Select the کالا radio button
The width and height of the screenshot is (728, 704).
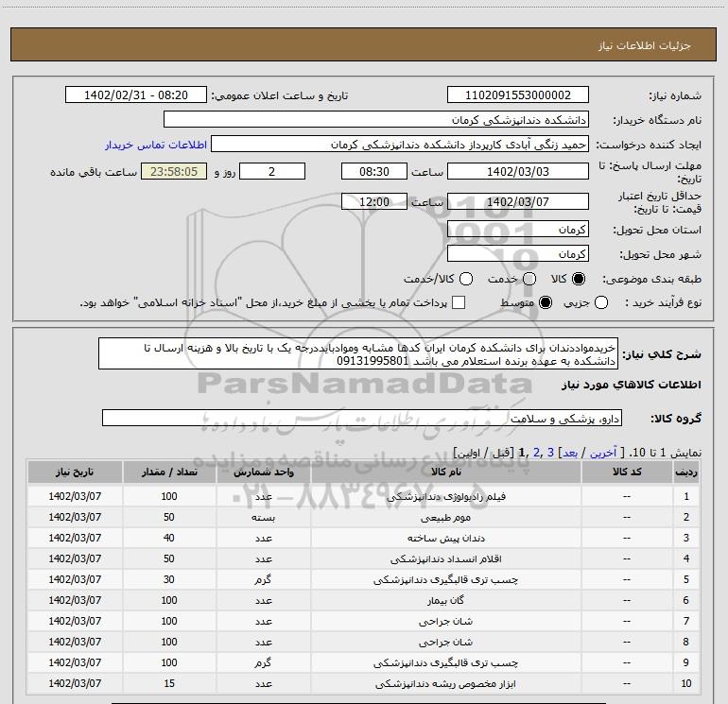tap(579, 279)
